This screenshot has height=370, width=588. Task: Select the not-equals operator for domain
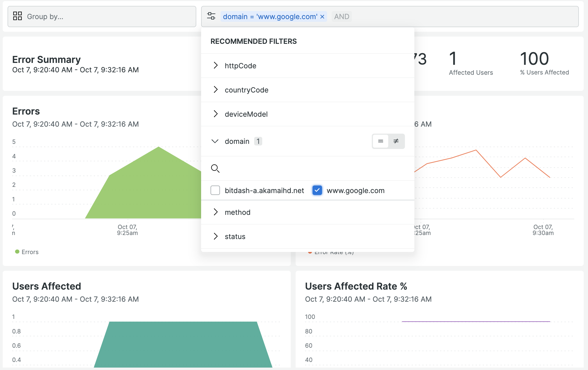pyautogui.click(x=396, y=141)
